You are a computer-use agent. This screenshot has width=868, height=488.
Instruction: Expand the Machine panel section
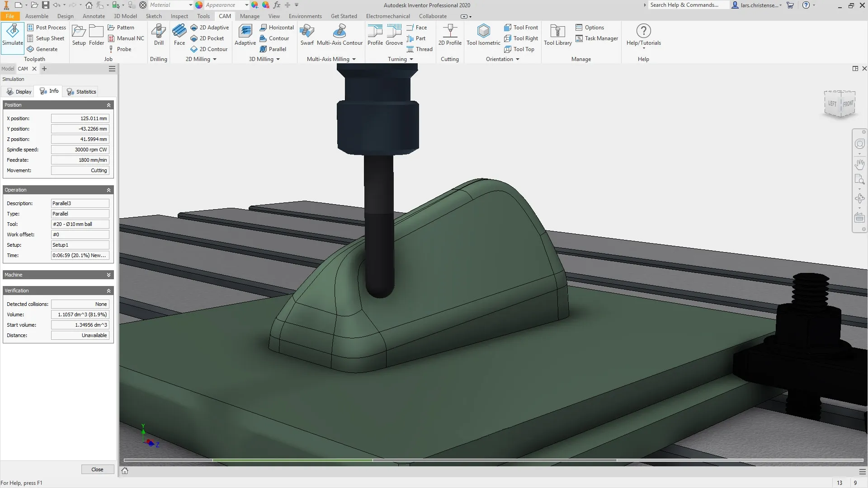pos(108,275)
